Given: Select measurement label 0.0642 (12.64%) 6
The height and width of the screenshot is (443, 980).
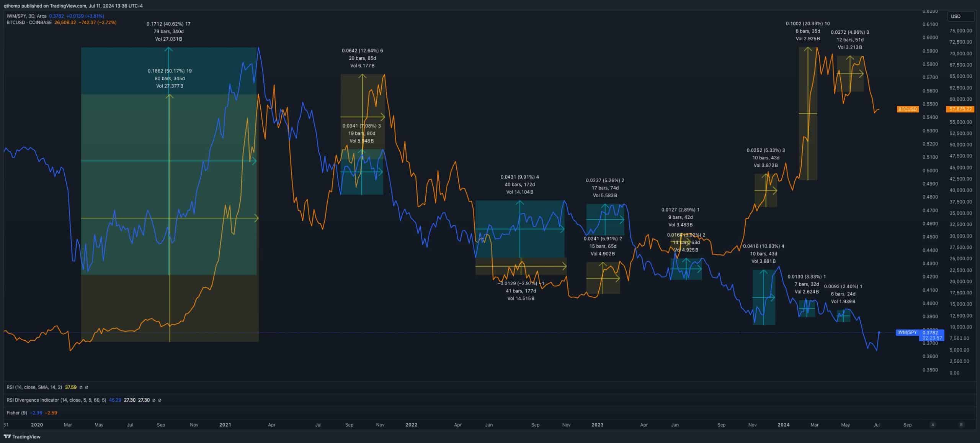Looking at the screenshot, I should [362, 51].
